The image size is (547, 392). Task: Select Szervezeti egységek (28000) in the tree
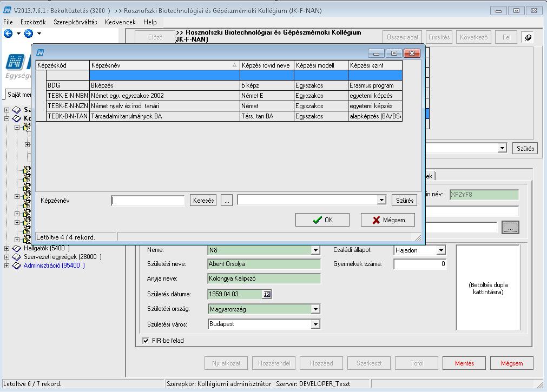coord(63,257)
